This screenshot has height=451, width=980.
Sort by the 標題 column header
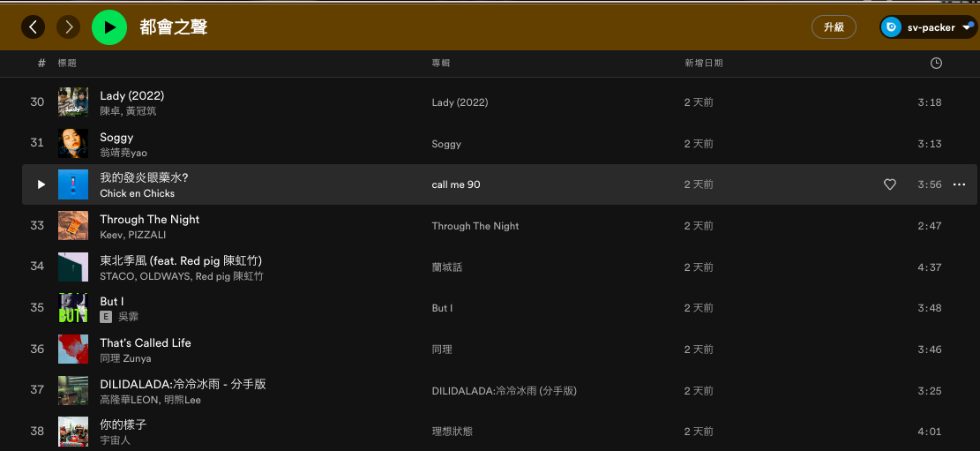pos(67,64)
